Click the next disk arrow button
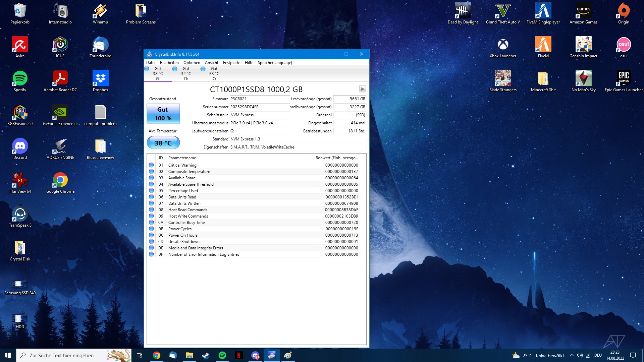644x362 pixels. [x=362, y=89]
